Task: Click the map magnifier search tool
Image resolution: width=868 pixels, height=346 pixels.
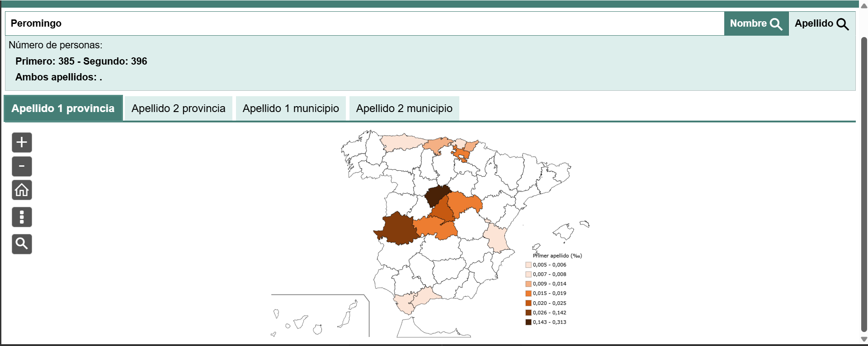Action: click(x=22, y=244)
